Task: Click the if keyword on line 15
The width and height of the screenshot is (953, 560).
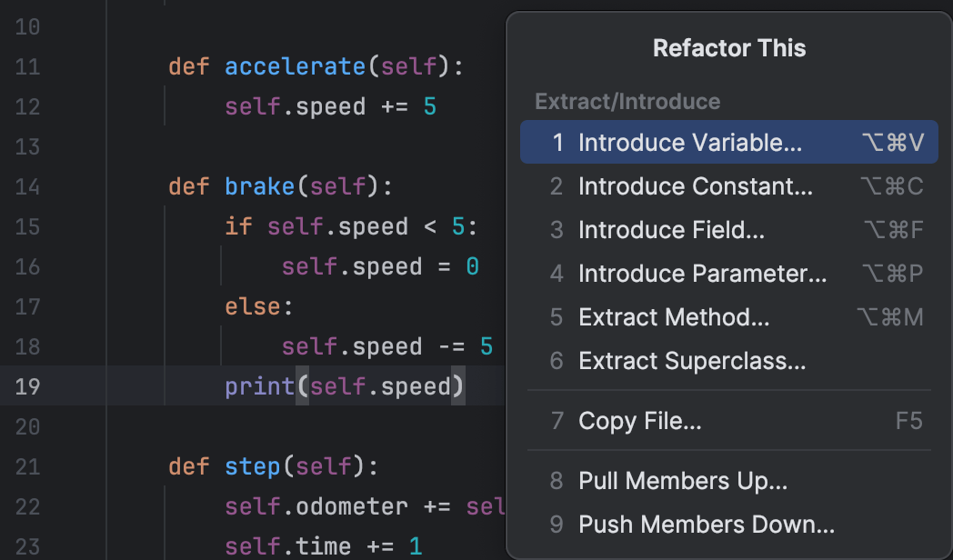Action: click(238, 226)
